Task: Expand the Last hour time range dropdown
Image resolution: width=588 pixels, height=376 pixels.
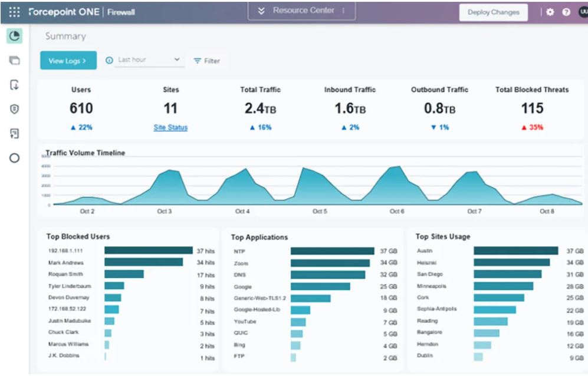Action: 150,60
